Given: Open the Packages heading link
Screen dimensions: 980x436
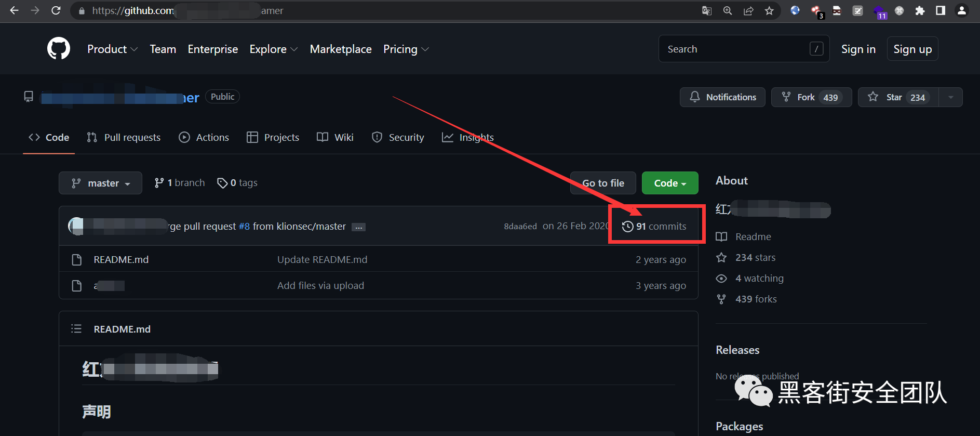Looking at the screenshot, I should [740, 426].
